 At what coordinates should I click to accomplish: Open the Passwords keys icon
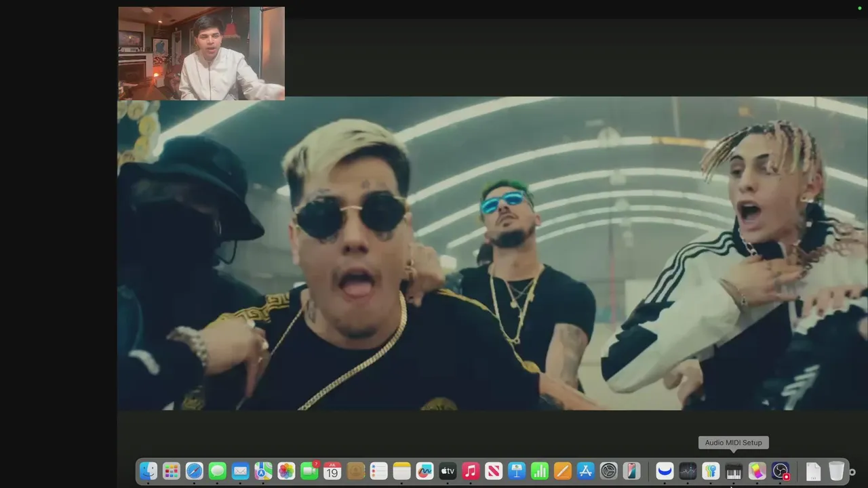point(711,471)
